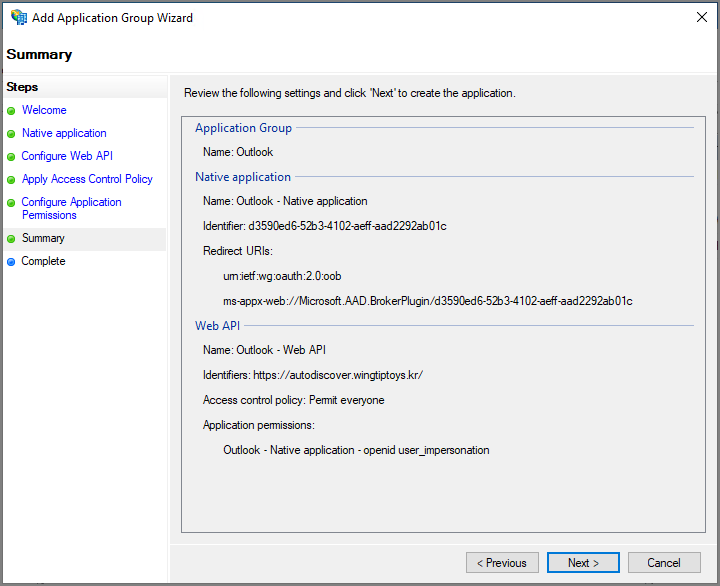Click the 'Application permissions:' label
Viewport: 720px width, 586px height.
[x=259, y=425]
